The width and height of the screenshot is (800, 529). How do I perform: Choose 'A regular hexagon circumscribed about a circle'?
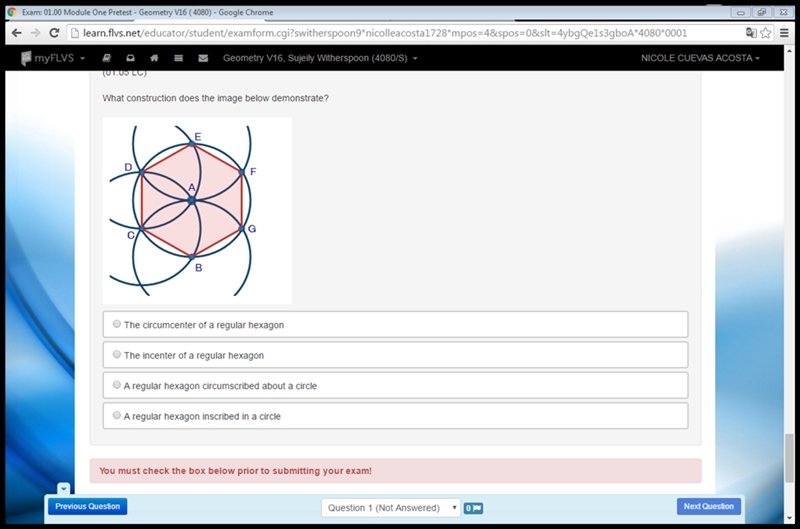(x=395, y=385)
